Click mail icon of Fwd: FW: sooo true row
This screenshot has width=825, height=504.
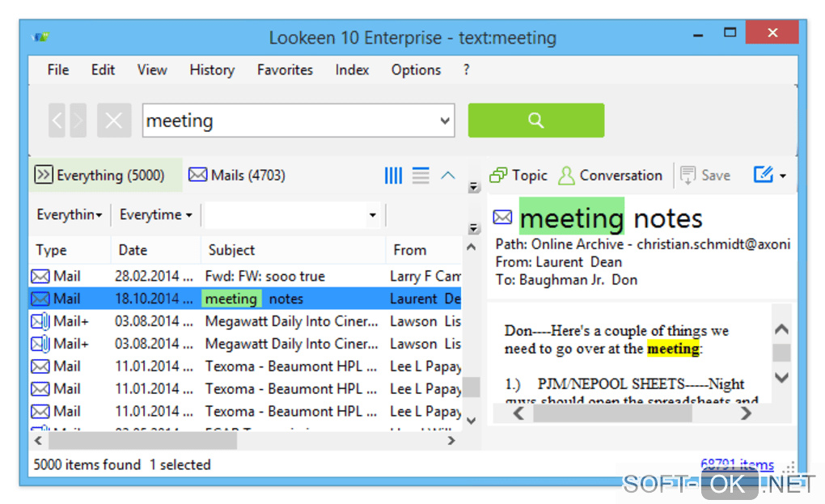click(x=40, y=276)
